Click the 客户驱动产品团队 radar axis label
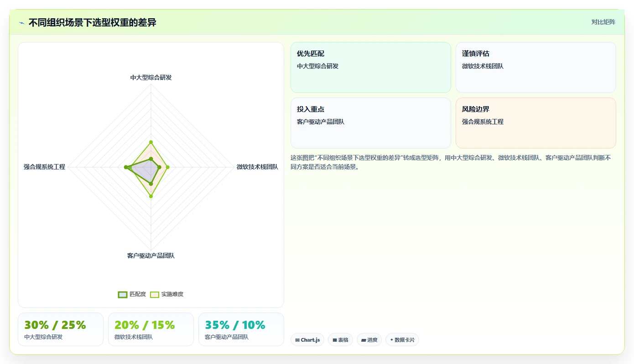The image size is (634, 364). (151, 256)
